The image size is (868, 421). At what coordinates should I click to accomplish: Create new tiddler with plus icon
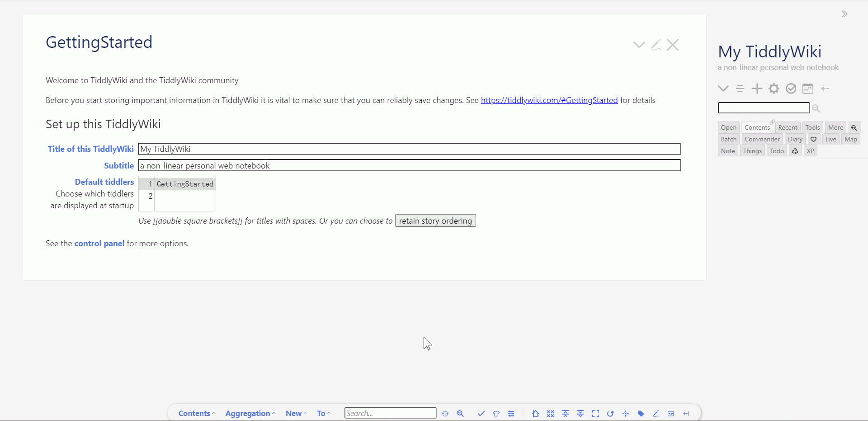click(757, 89)
